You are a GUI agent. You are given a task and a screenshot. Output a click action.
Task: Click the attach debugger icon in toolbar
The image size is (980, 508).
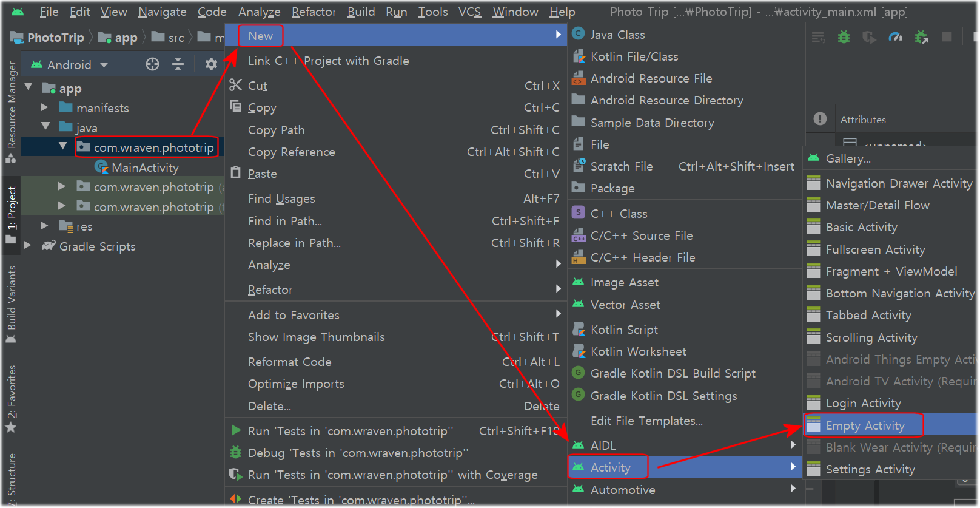click(922, 38)
